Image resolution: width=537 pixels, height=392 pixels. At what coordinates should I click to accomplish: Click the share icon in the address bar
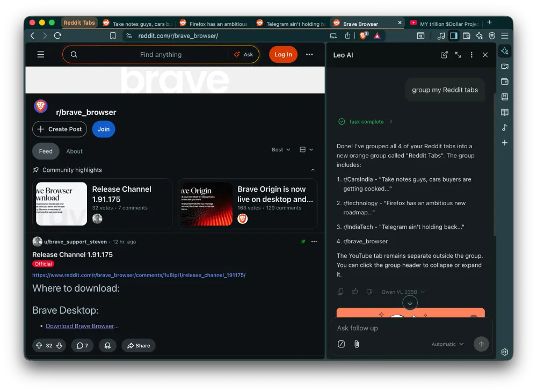(347, 35)
